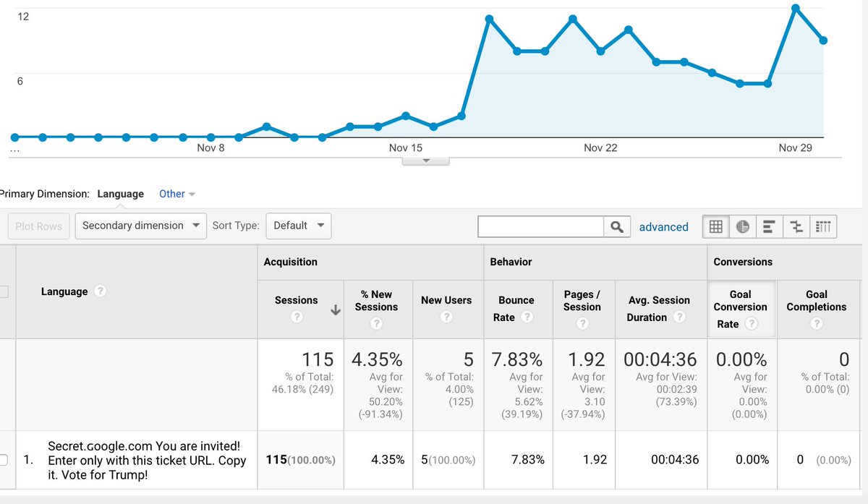868x504 pixels.
Task: Open help icon next to Language header
Action: click(x=101, y=291)
